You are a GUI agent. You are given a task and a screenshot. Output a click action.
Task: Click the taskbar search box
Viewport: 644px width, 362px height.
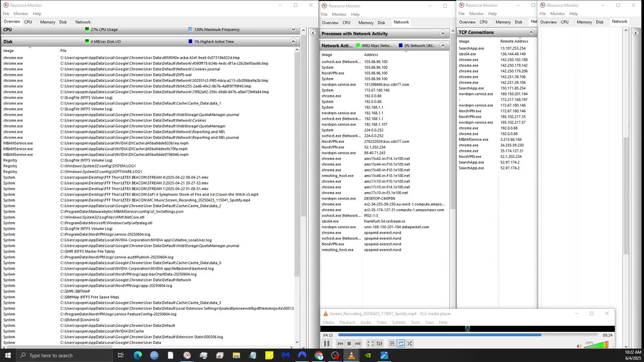pos(64,355)
